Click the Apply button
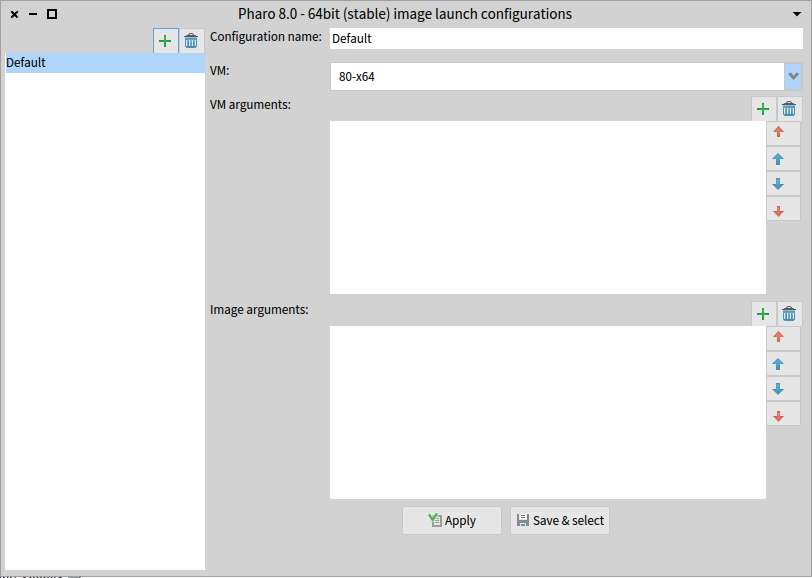Image resolution: width=812 pixels, height=578 pixels. 452,521
